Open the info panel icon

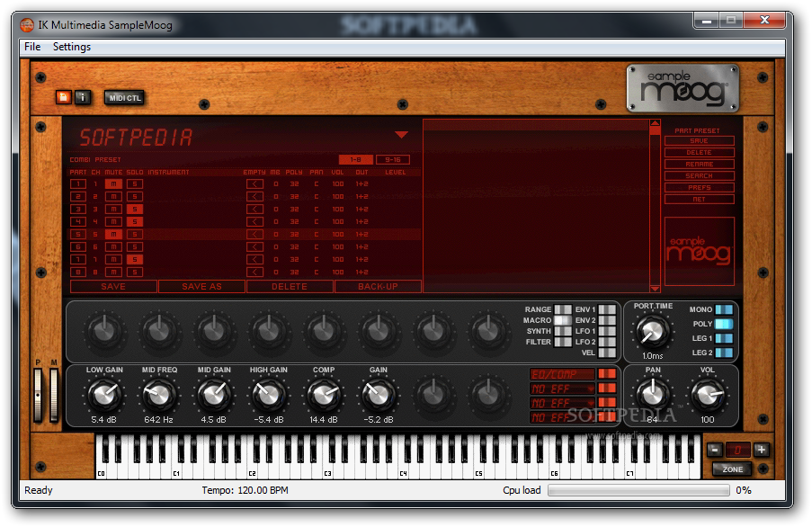coord(83,97)
